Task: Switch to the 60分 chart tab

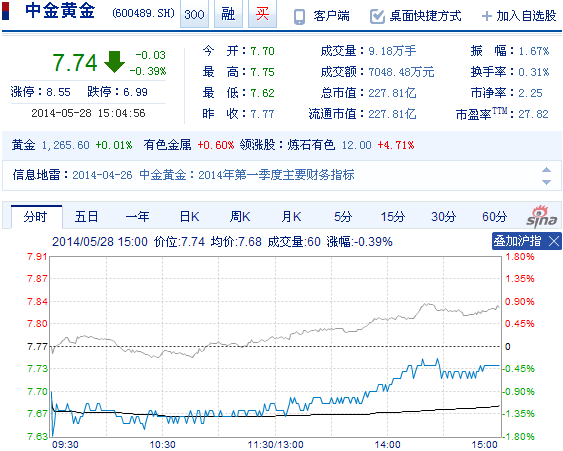Action: click(494, 217)
